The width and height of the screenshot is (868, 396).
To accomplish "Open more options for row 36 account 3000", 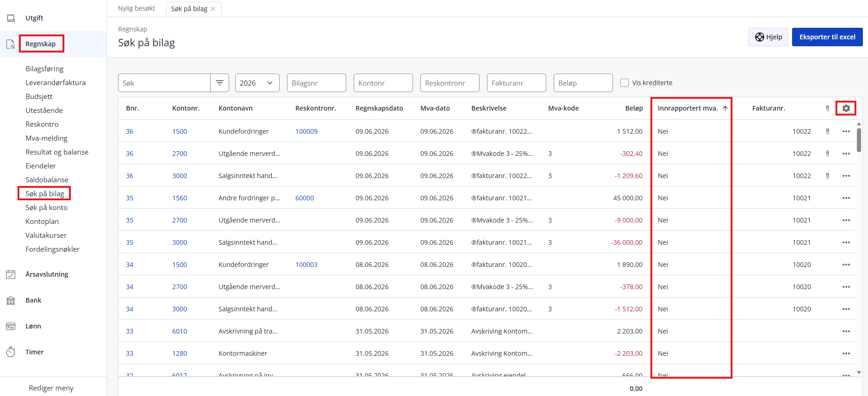I will 846,176.
